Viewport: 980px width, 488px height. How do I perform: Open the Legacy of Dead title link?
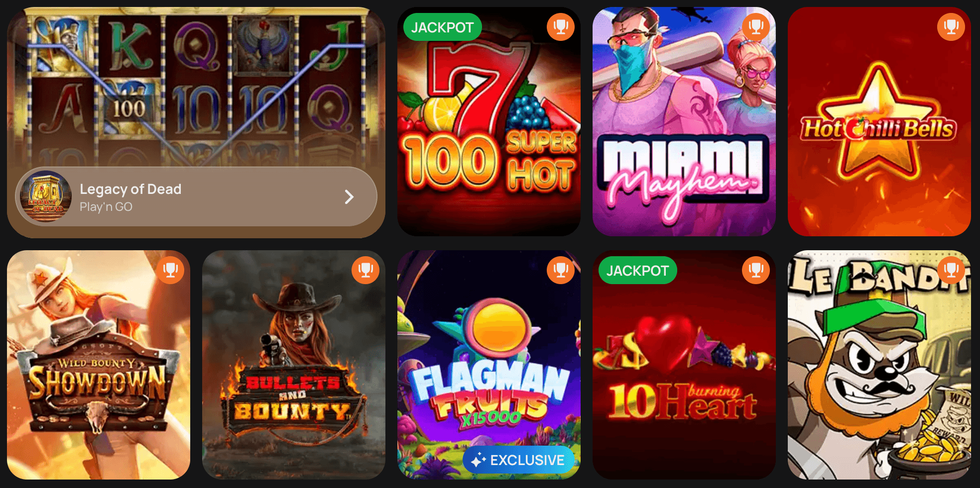point(130,189)
